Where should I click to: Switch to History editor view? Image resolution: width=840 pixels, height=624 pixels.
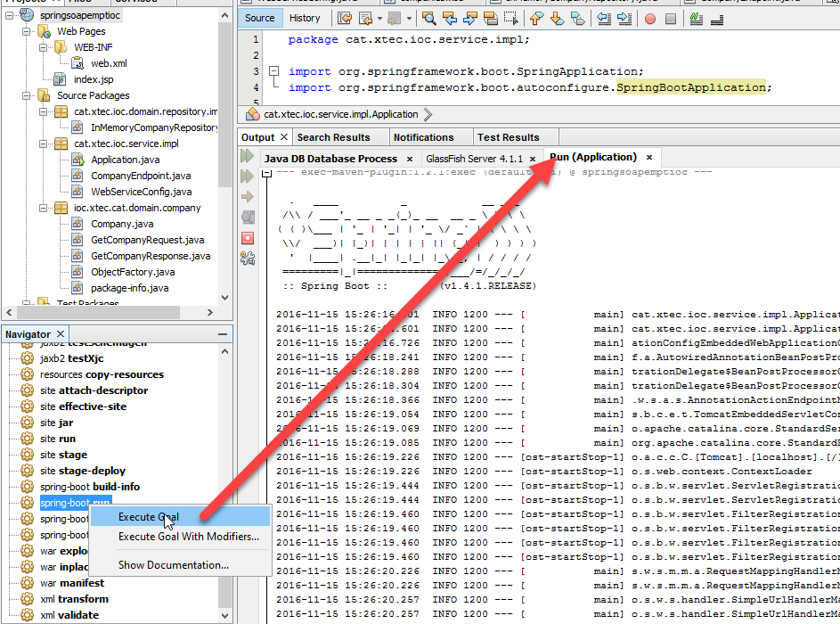tap(305, 18)
